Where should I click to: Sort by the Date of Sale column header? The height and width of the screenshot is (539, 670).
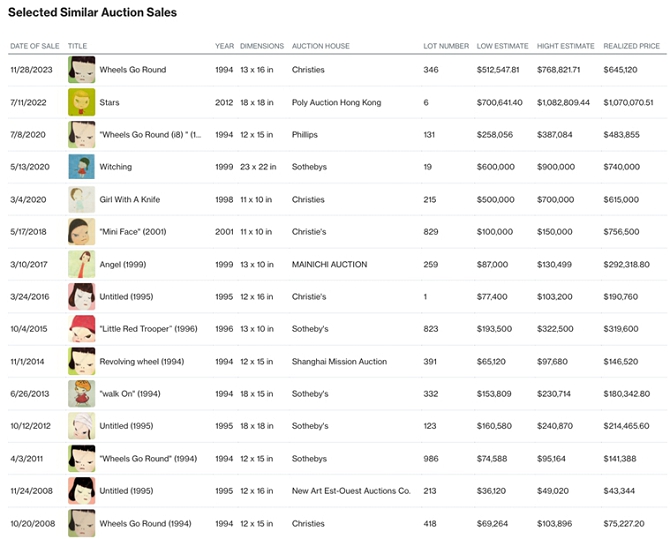point(35,46)
